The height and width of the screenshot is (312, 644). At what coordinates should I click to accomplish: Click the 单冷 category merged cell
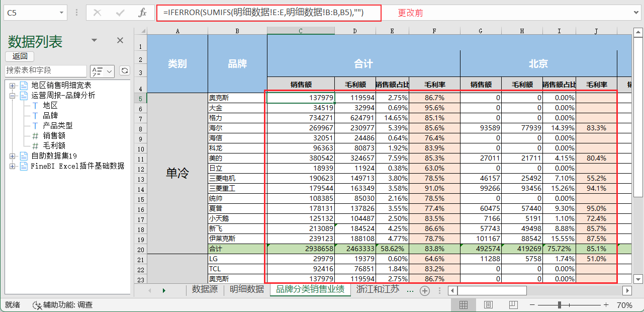(177, 173)
